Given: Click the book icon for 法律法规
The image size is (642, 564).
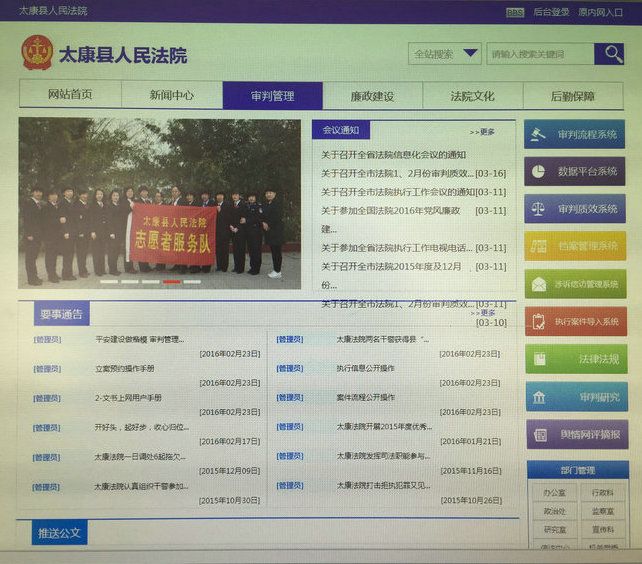Looking at the screenshot, I should point(540,359).
